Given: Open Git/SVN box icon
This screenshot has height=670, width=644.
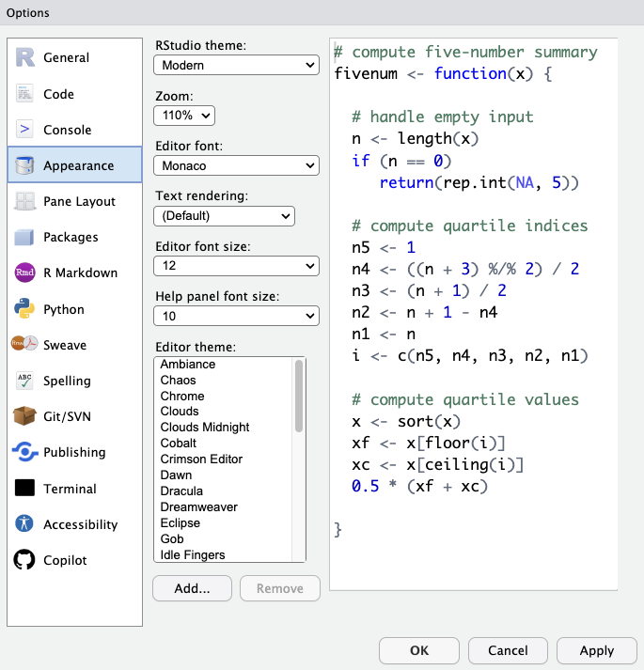Looking at the screenshot, I should click(24, 415).
